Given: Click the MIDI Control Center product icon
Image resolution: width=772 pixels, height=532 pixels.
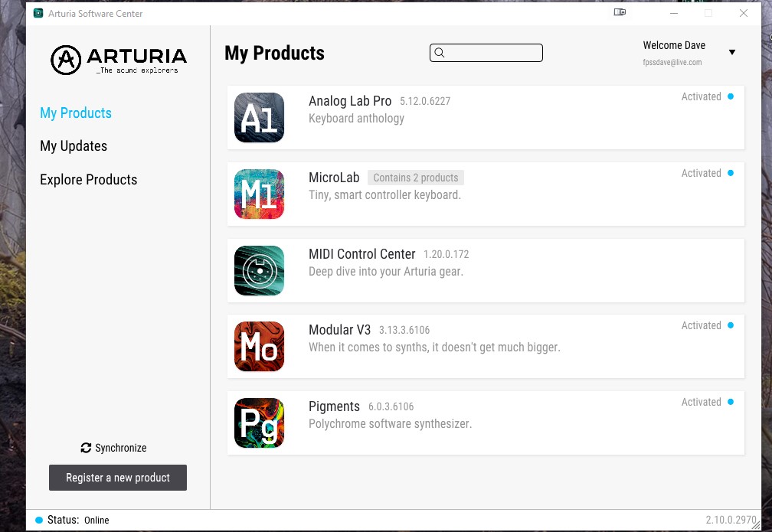Looking at the screenshot, I should pos(259,271).
